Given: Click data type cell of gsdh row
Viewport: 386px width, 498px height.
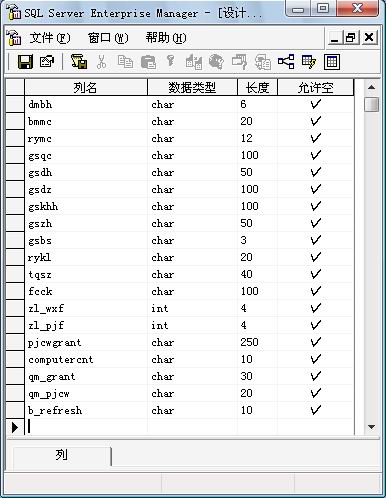Looking at the screenshot, I should coord(192,172).
